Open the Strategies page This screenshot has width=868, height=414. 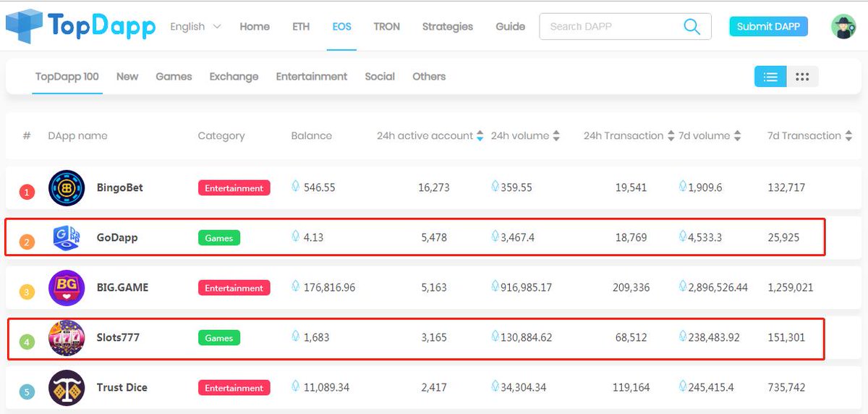tap(448, 26)
